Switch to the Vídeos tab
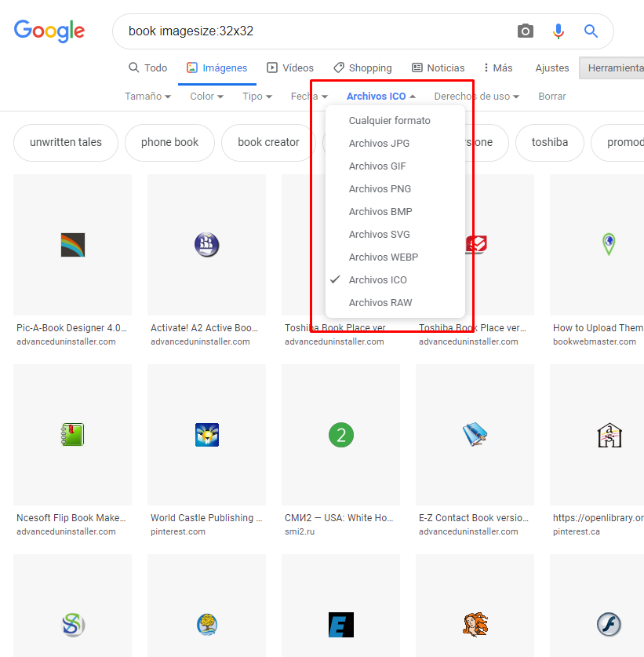This screenshot has width=644, height=657. pyautogui.click(x=290, y=68)
